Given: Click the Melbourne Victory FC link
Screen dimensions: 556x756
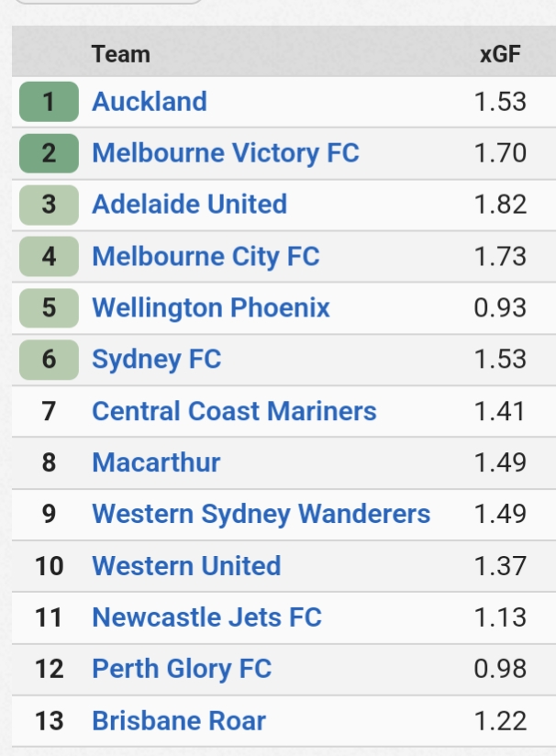Looking at the screenshot, I should point(225,152).
